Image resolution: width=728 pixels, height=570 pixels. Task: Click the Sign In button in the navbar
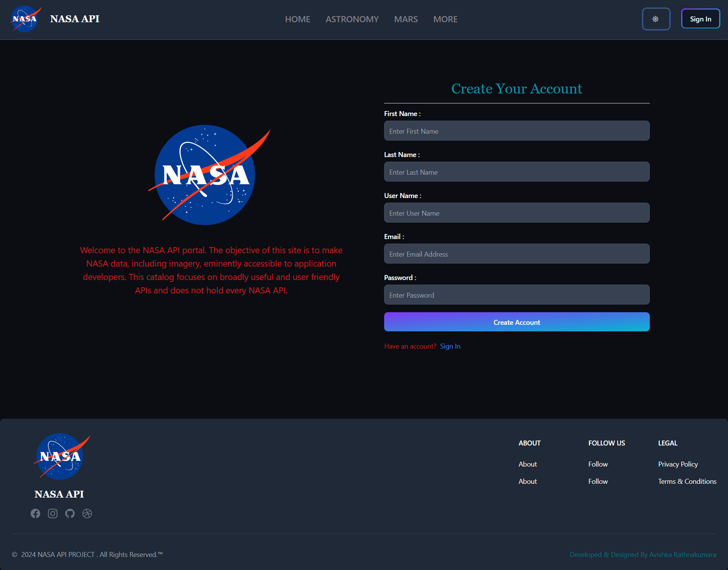(x=700, y=18)
